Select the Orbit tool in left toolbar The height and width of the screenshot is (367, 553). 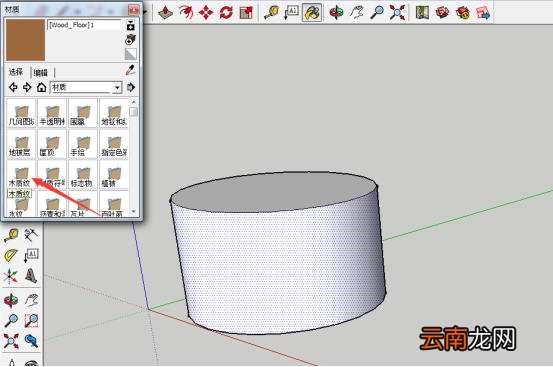[x=11, y=300]
